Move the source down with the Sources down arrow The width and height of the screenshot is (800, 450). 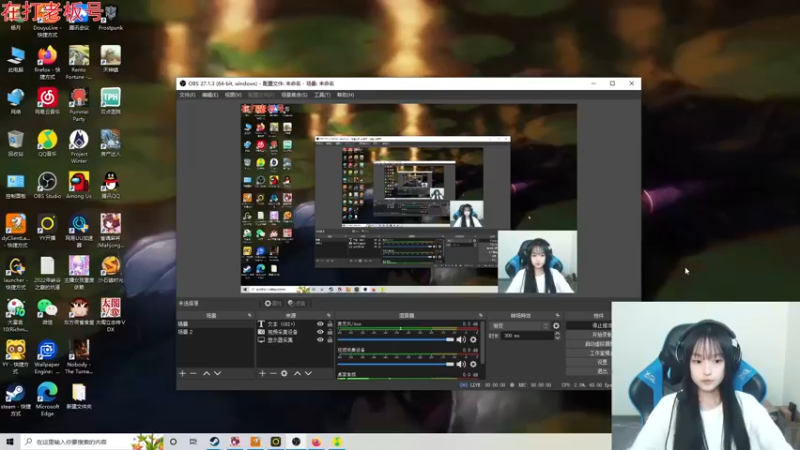point(309,373)
